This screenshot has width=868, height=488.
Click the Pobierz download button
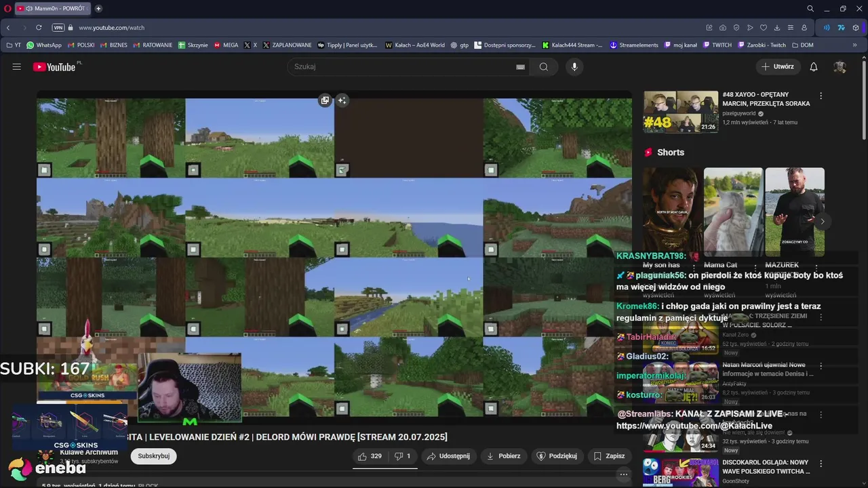click(504, 456)
